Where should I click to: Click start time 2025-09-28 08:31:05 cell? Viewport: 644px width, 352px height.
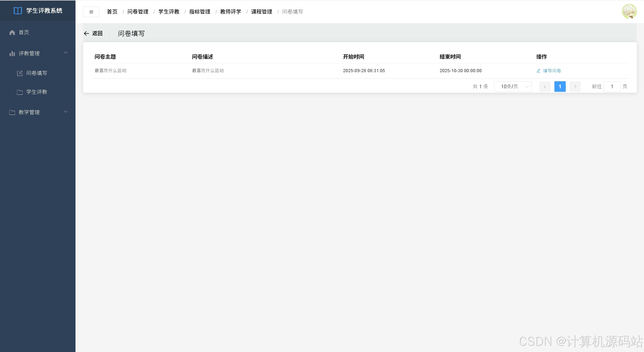point(364,71)
